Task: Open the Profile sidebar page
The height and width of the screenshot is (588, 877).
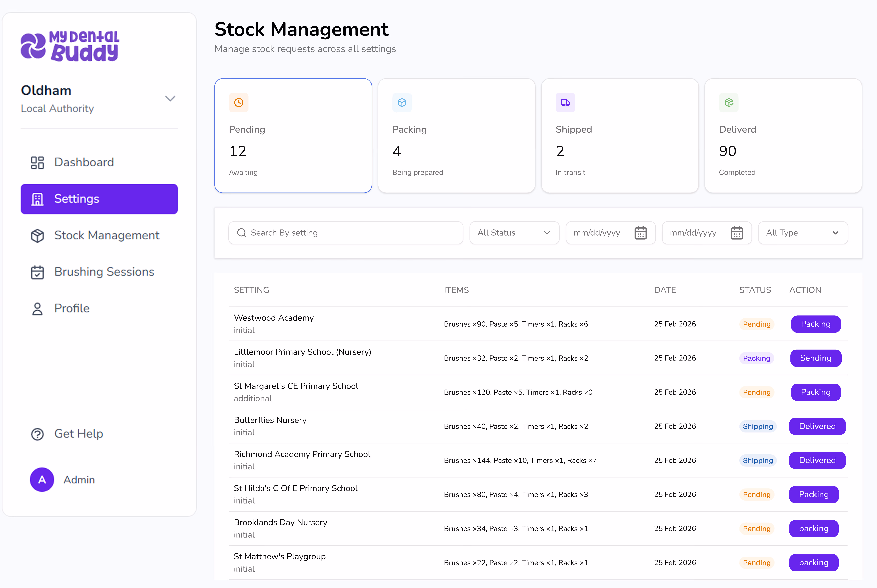Action: pos(72,308)
